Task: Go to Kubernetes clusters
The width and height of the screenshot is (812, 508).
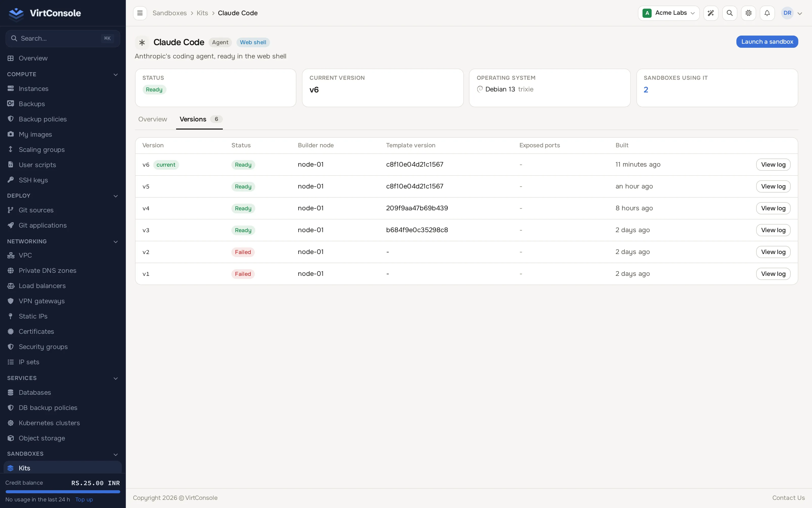Action: [63, 423]
